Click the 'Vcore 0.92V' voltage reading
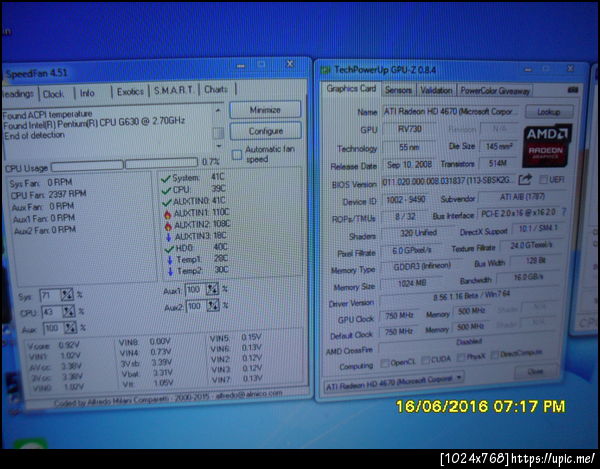This screenshot has width=600, height=469. [54, 346]
